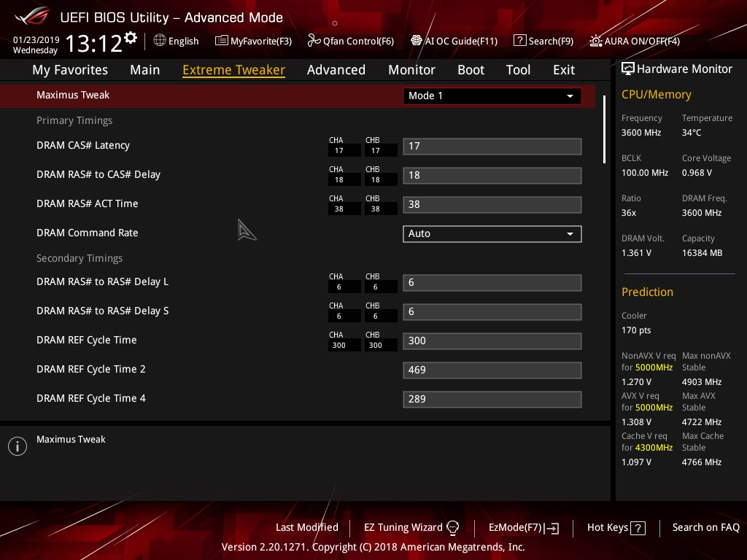Screen dimensions: 747x560
Task: Click the DRAM Volt. 1.361 V value
Action: pos(636,253)
